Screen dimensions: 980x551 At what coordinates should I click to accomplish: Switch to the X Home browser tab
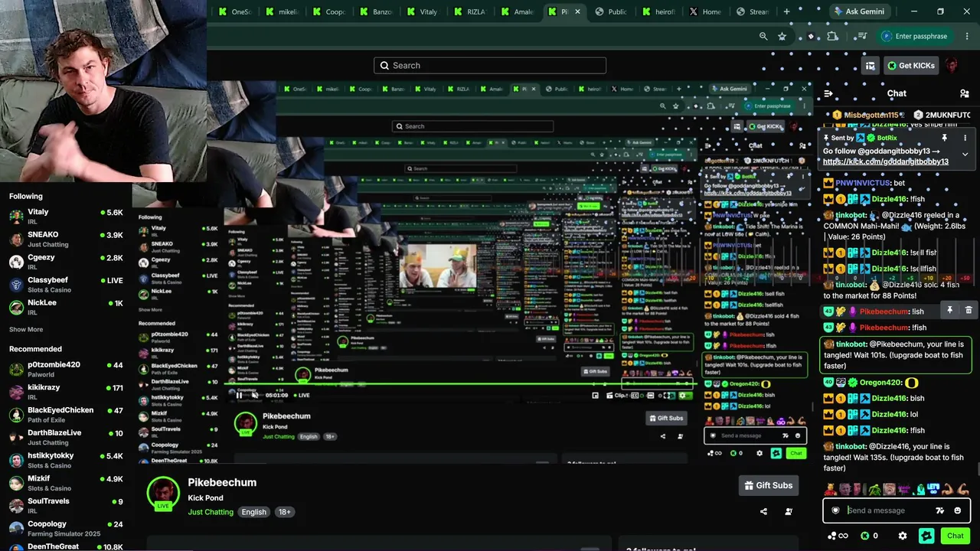click(706, 11)
